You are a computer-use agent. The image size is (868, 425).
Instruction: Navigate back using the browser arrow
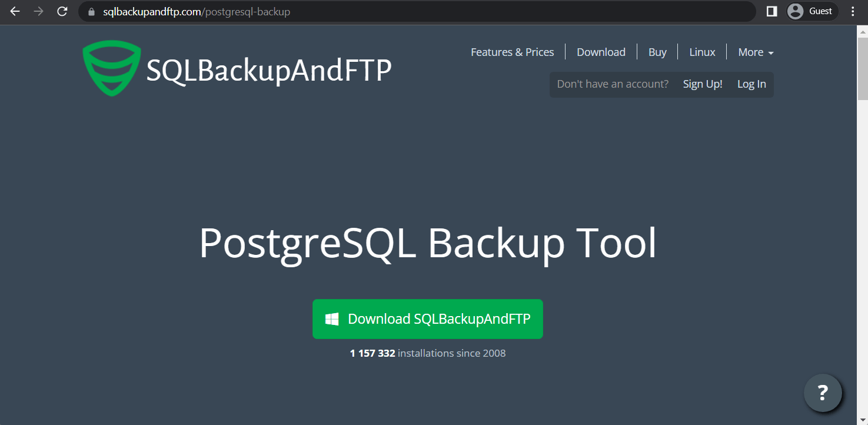point(14,11)
